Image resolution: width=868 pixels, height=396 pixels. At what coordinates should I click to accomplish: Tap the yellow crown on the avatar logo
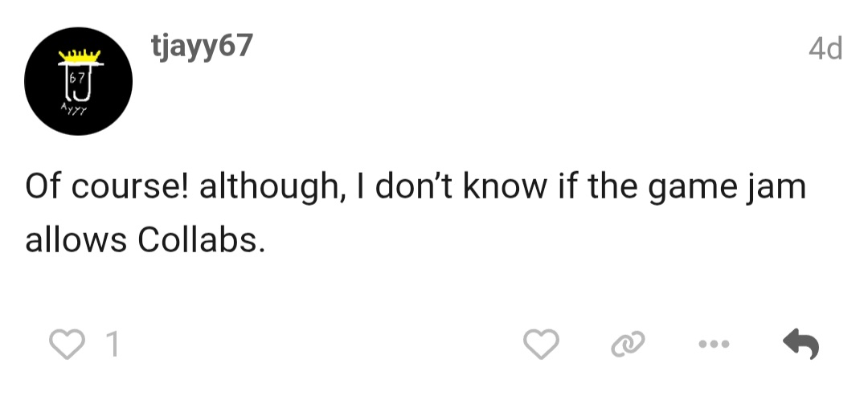point(80,55)
